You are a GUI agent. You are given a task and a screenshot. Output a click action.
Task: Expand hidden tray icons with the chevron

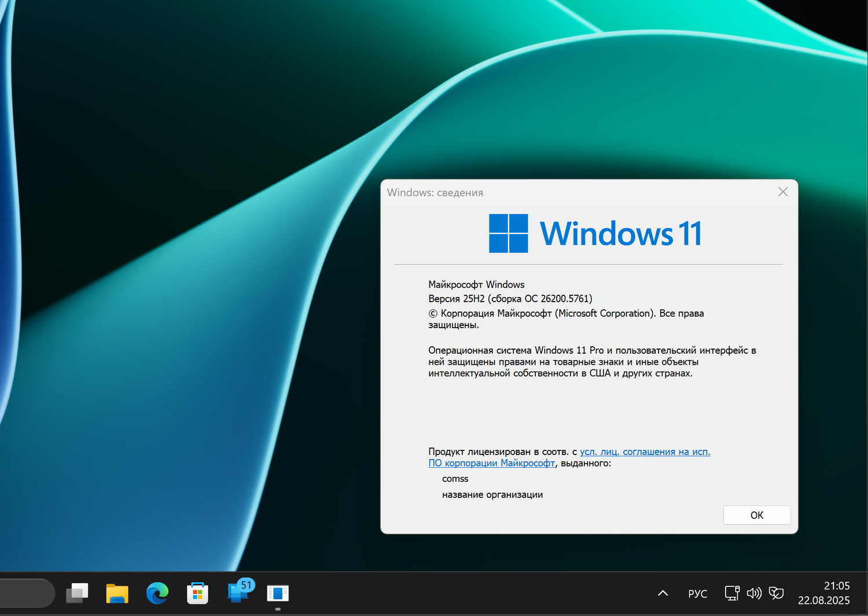point(662,593)
